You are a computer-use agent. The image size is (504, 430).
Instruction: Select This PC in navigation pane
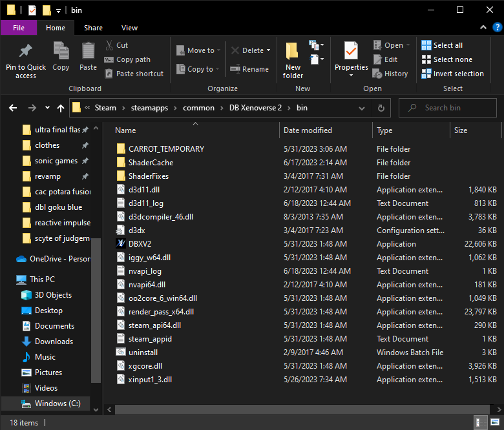pos(36,280)
